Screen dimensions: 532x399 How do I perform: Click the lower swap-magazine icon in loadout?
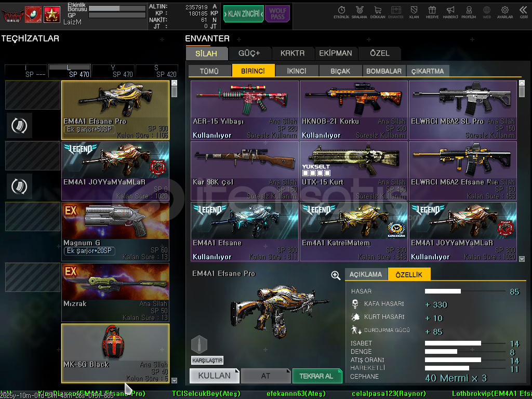click(19, 187)
